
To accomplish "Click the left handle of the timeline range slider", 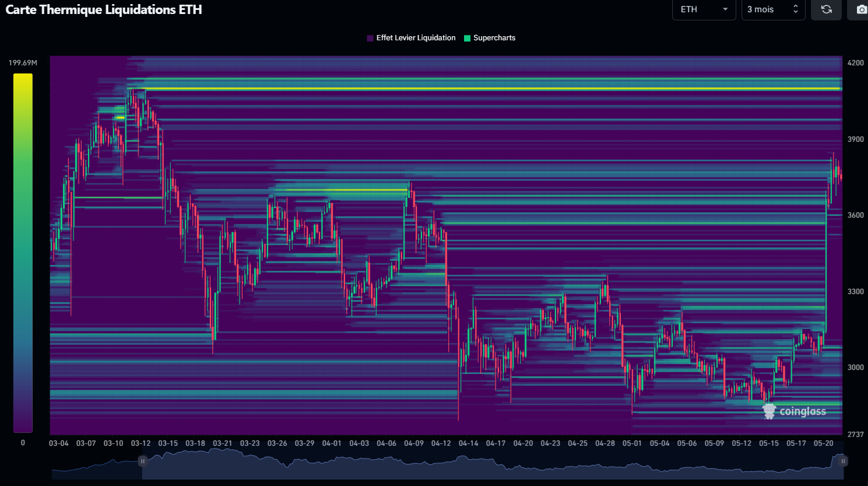I will coord(142,461).
